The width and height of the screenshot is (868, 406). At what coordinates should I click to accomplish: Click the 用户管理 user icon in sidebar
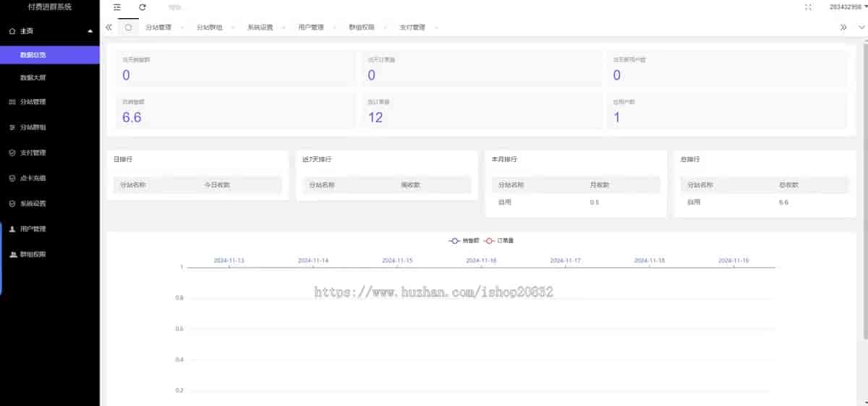click(12, 229)
